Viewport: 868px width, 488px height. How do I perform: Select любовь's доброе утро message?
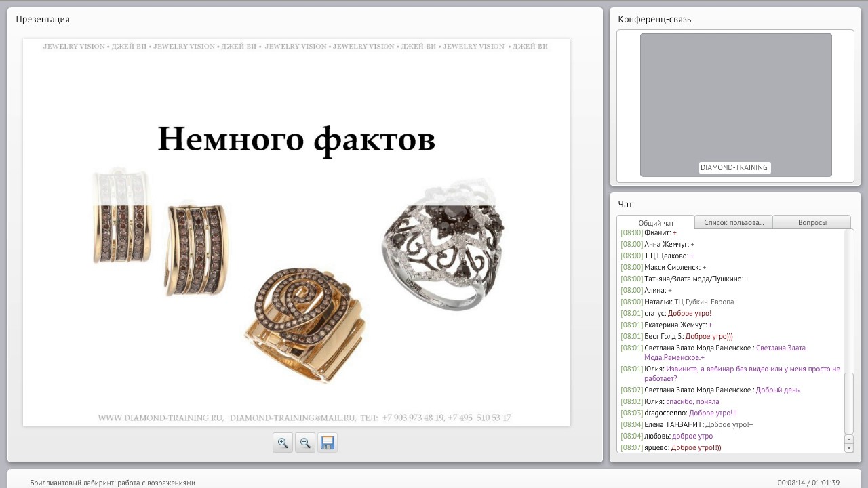pyautogui.click(x=667, y=436)
